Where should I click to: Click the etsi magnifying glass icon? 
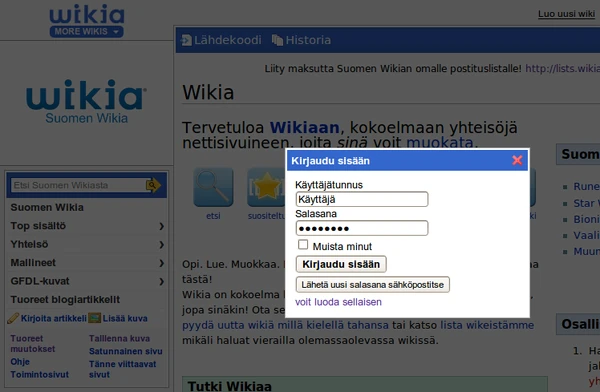point(213,187)
